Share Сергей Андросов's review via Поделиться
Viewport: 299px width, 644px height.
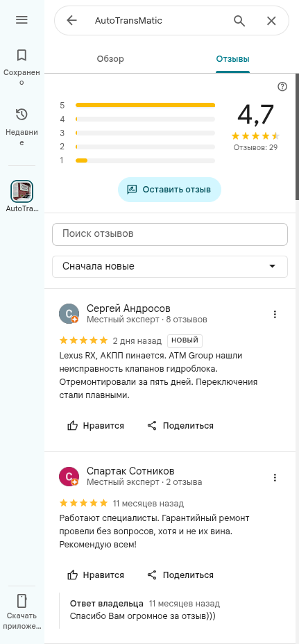coord(180,426)
